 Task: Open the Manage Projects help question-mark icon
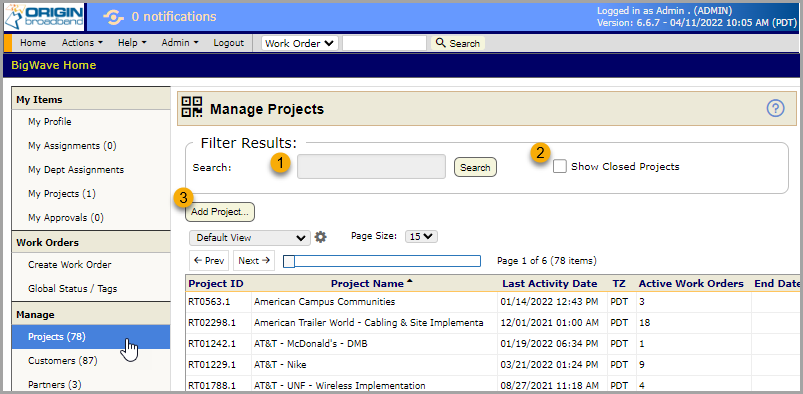775,108
